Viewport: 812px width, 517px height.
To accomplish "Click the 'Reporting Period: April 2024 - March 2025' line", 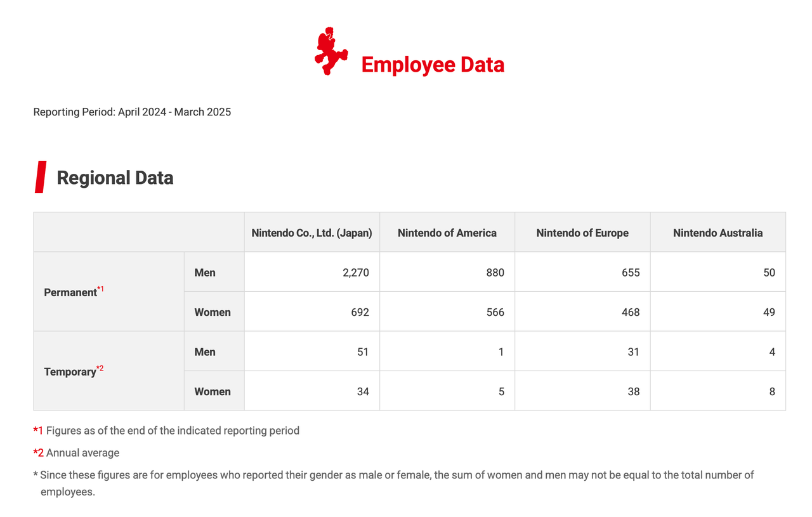I will [x=132, y=112].
